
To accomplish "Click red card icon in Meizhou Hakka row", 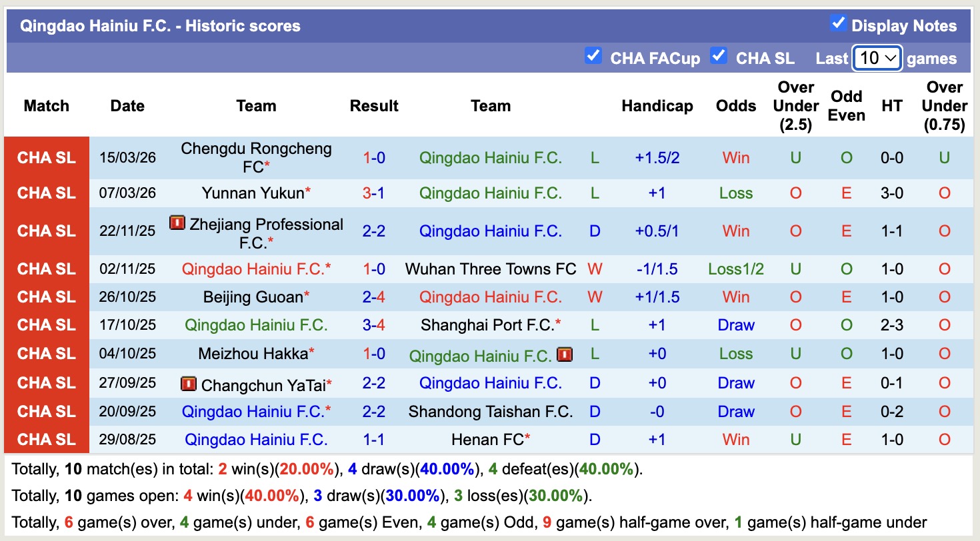I will [x=565, y=354].
